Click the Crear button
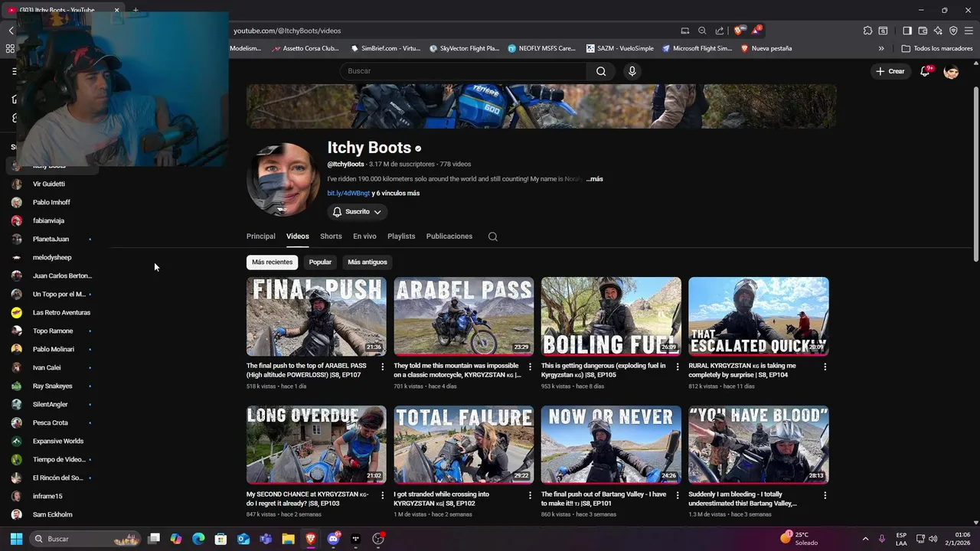This screenshot has height=551, width=980. (x=890, y=71)
